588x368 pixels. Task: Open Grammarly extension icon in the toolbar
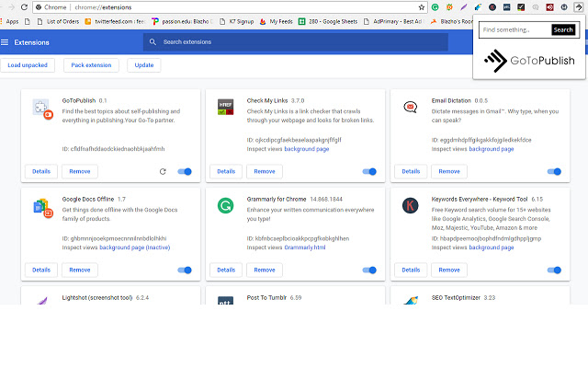click(x=435, y=7)
